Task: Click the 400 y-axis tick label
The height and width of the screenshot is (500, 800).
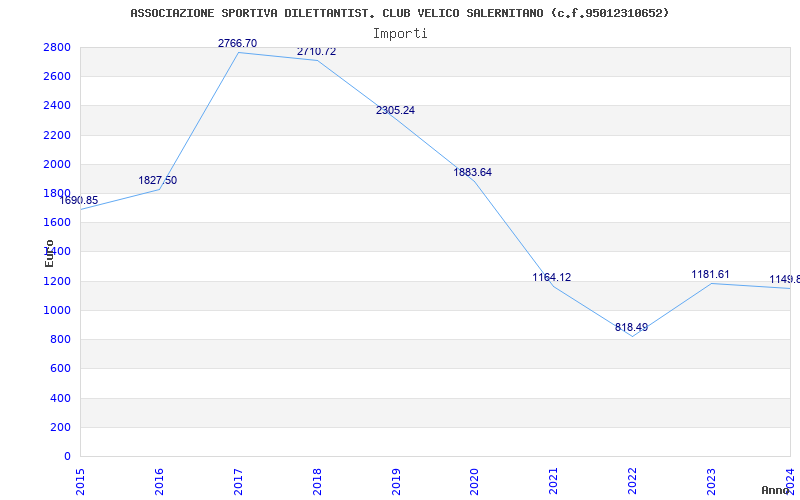Action: tap(61, 398)
